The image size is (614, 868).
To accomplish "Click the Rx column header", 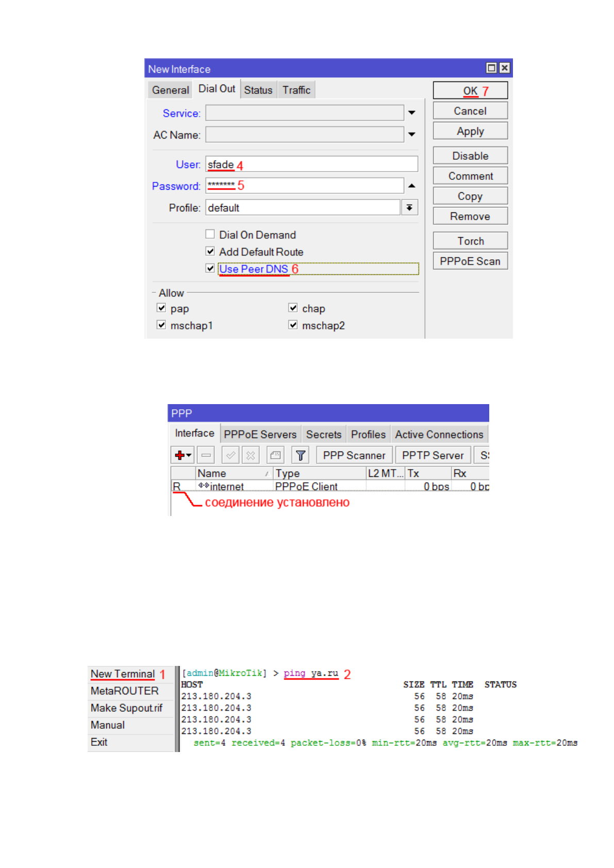I will coord(470,473).
